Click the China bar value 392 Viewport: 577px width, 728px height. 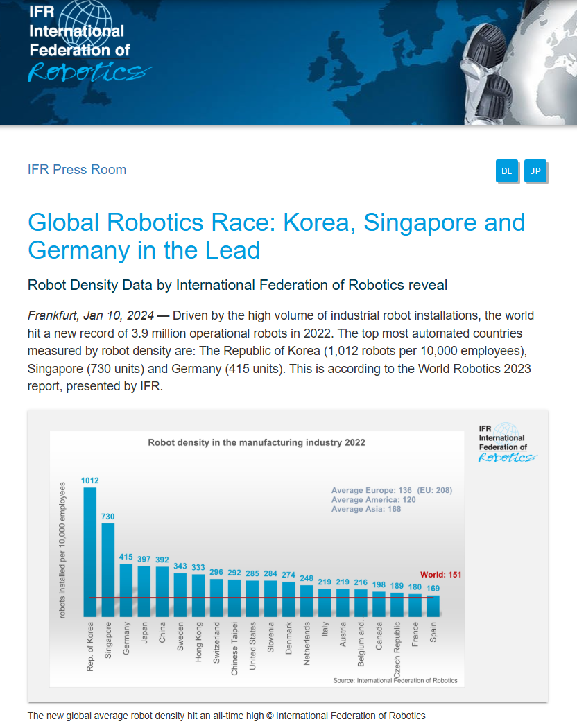coord(162,560)
